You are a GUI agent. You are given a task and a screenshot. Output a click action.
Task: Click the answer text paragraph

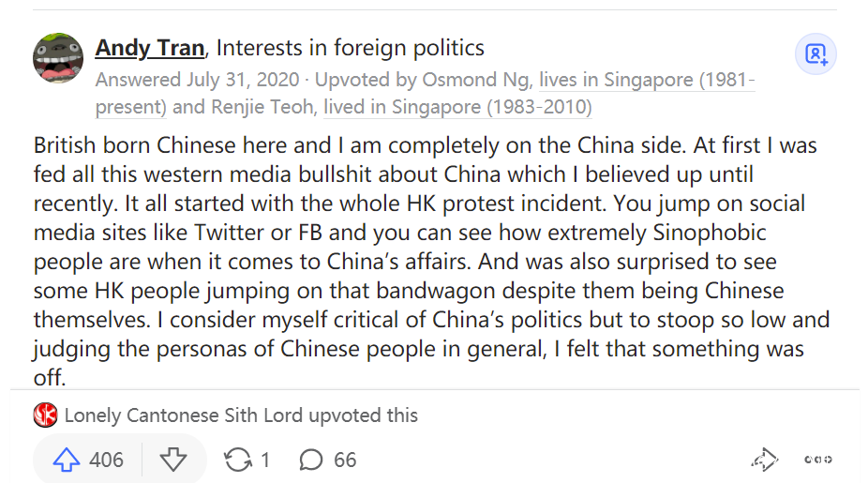pyautogui.click(x=422, y=261)
